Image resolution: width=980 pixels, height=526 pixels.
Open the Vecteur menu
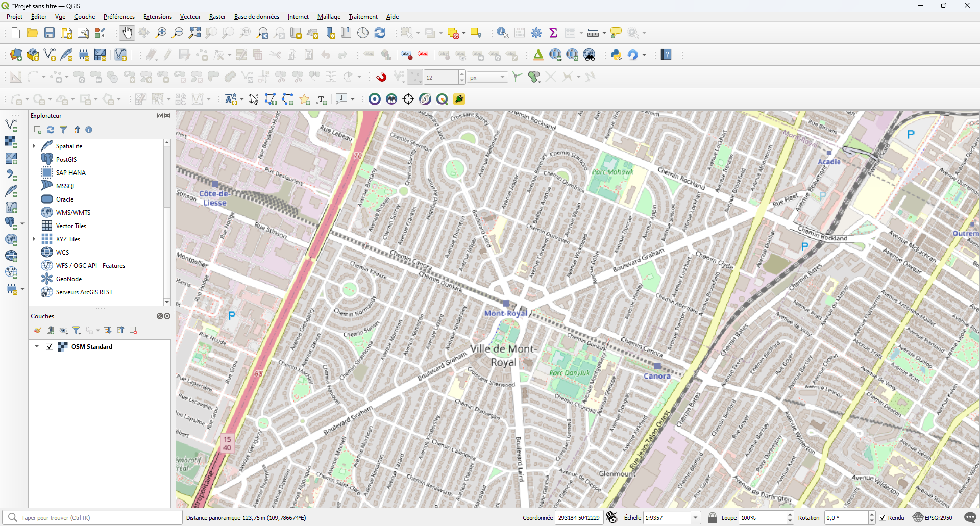point(190,17)
